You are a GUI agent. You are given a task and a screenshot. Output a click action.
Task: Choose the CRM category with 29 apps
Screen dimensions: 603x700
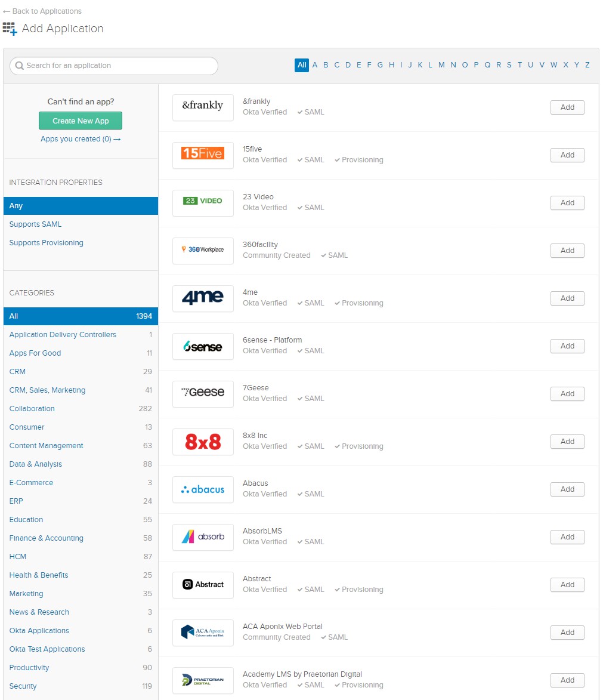(x=81, y=372)
